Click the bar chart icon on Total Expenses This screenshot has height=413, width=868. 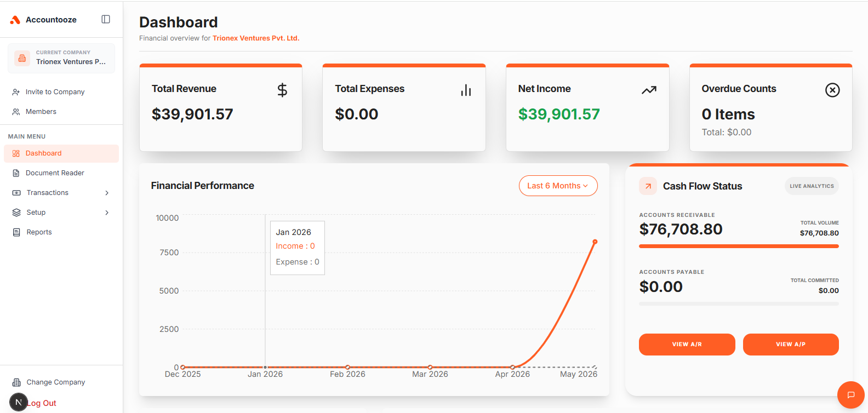pos(466,90)
